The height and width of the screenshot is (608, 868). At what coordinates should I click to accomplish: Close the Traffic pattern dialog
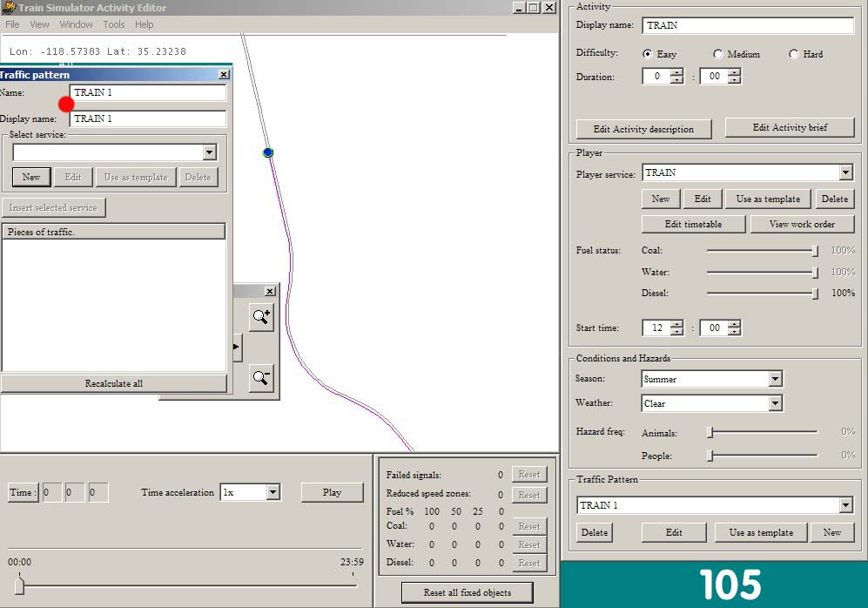[x=224, y=74]
